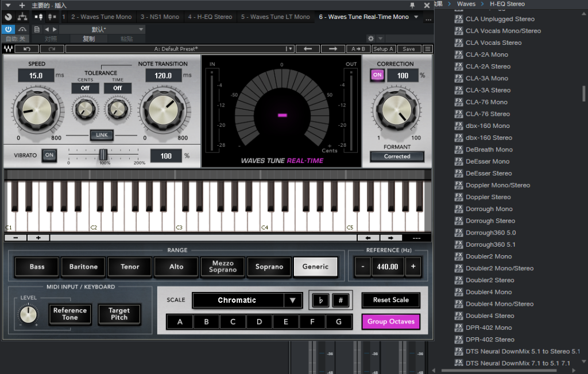Load next Waves preset with right arrow
588x374 pixels.
click(333, 49)
